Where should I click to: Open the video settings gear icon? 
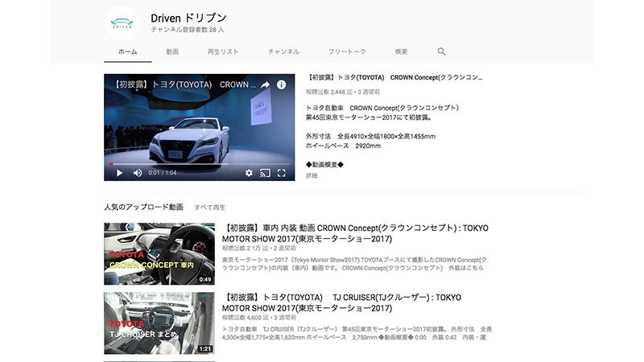(249, 173)
